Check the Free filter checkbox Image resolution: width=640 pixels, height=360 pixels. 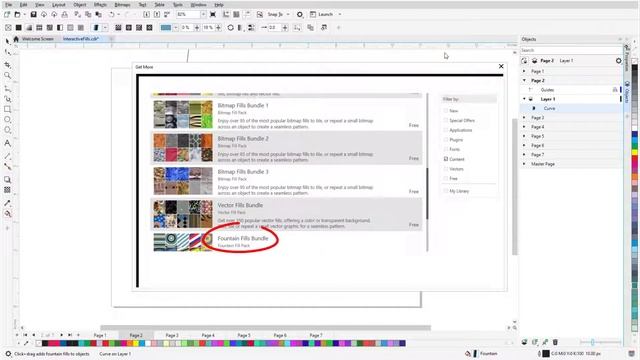[x=446, y=178]
